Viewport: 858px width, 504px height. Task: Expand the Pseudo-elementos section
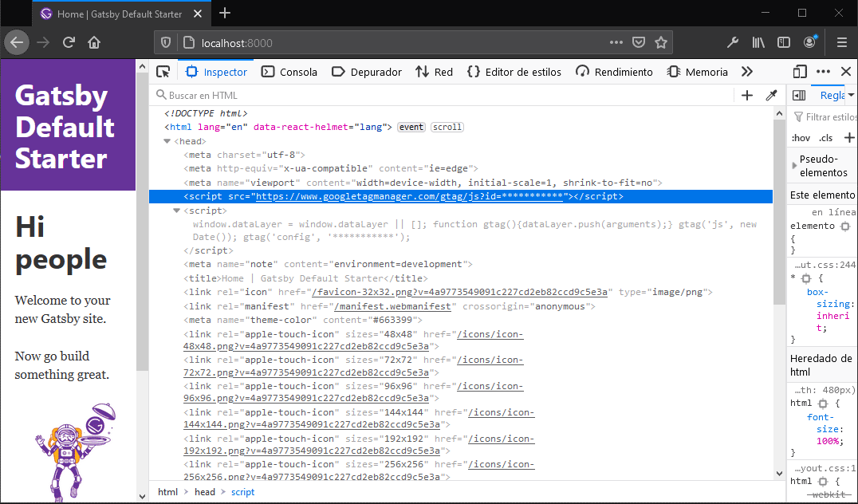click(795, 166)
